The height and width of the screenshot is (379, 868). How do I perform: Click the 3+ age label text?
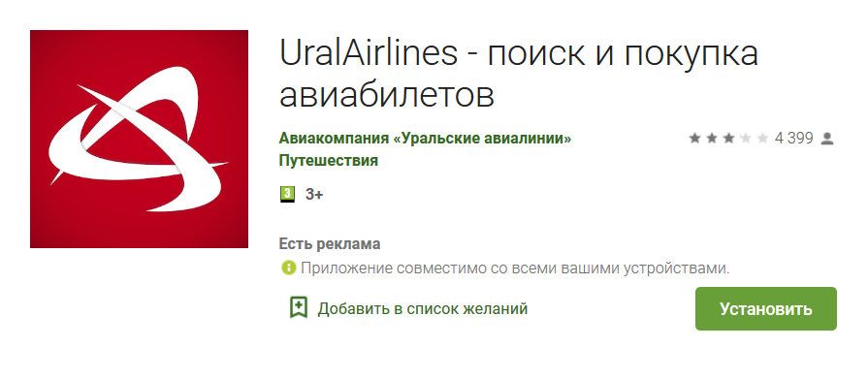pos(314,195)
